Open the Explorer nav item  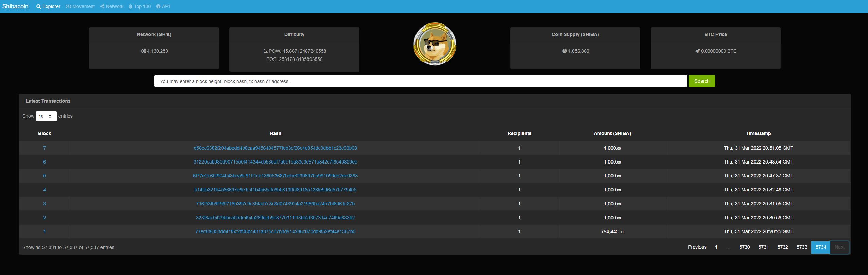click(x=48, y=6)
